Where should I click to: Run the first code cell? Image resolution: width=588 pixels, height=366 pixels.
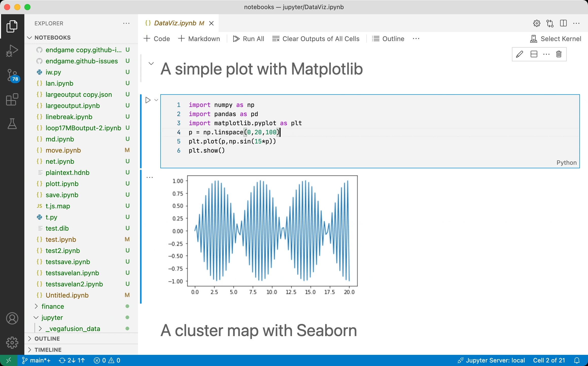148,100
